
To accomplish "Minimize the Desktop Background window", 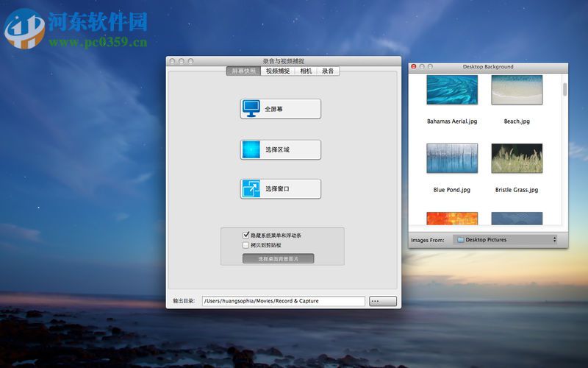I will point(422,66).
